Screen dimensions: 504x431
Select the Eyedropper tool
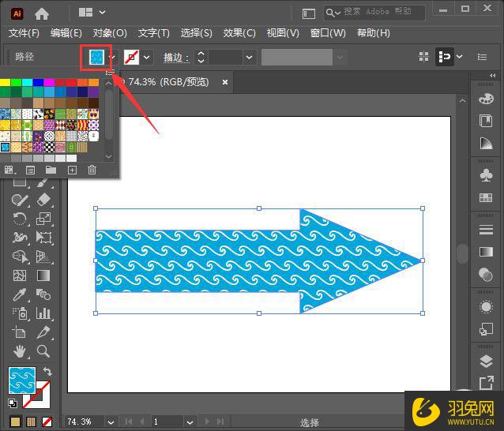click(x=20, y=294)
